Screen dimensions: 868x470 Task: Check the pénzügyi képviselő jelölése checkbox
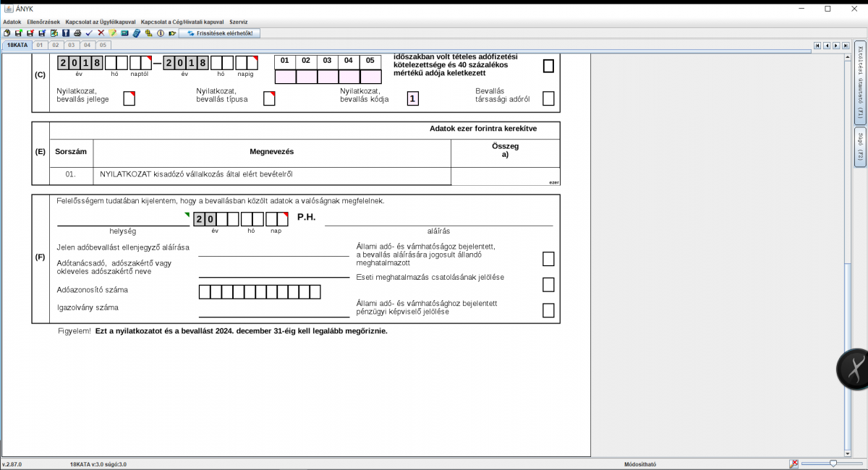548,310
